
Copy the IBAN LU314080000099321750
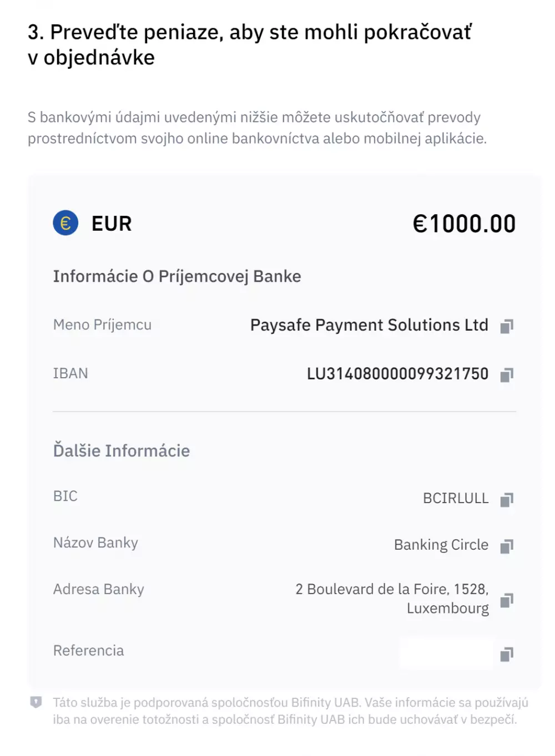(507, 376)
